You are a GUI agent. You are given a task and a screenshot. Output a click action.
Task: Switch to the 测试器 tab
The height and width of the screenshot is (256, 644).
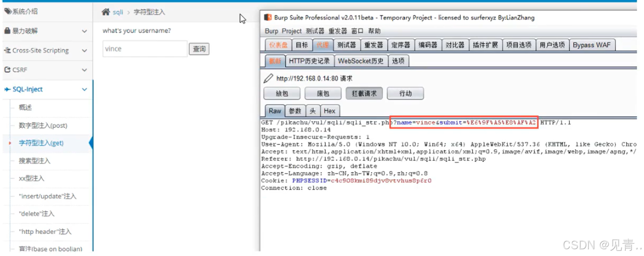point(347,45)
